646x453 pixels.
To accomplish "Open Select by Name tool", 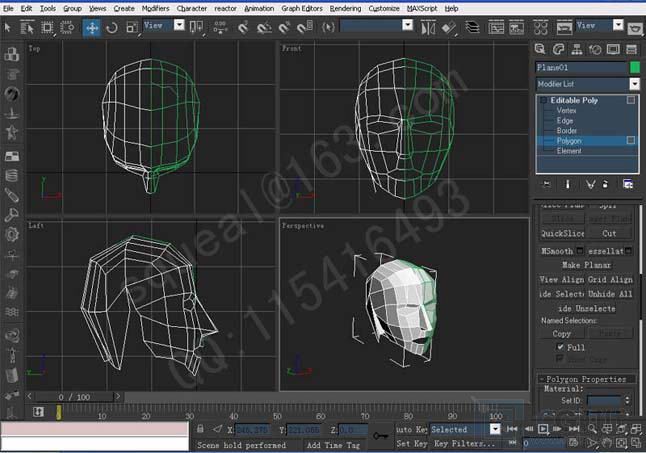I will pos(27,28).
